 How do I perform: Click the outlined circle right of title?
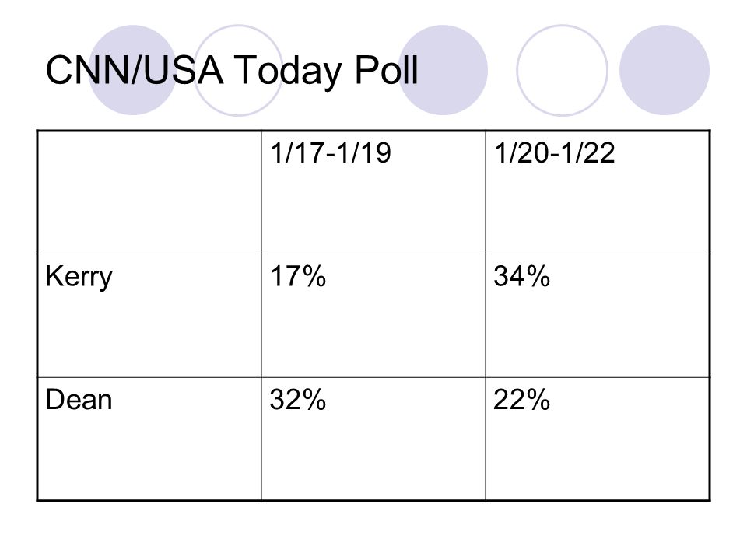click(x=562, y=70)
